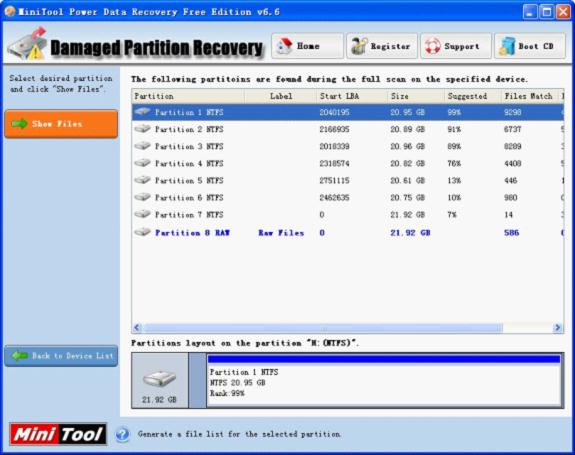Click the Raw Files label cell

(x=281, y=233)
